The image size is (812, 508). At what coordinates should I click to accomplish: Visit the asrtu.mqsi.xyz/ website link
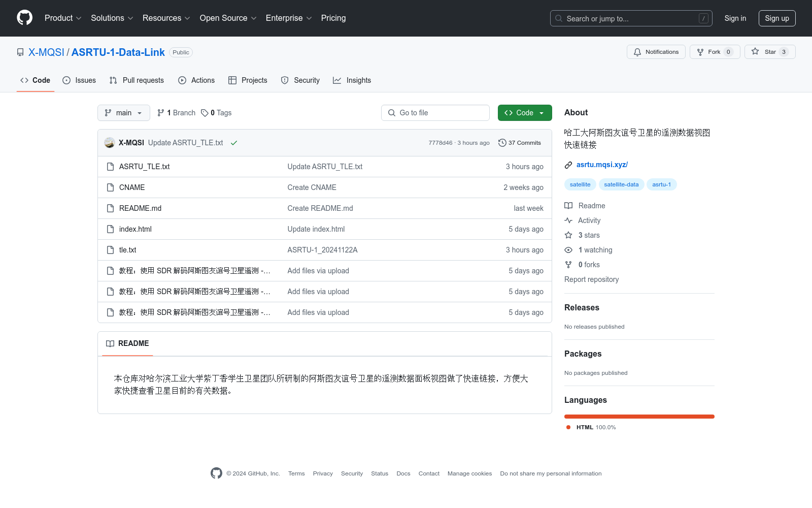(602, 165)
